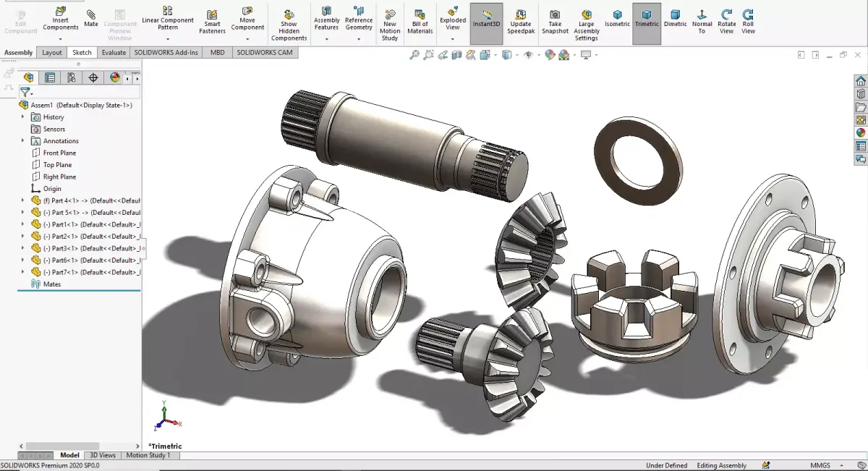
Task: Open the Motion Study 1 tab
Action: point(150,455)
